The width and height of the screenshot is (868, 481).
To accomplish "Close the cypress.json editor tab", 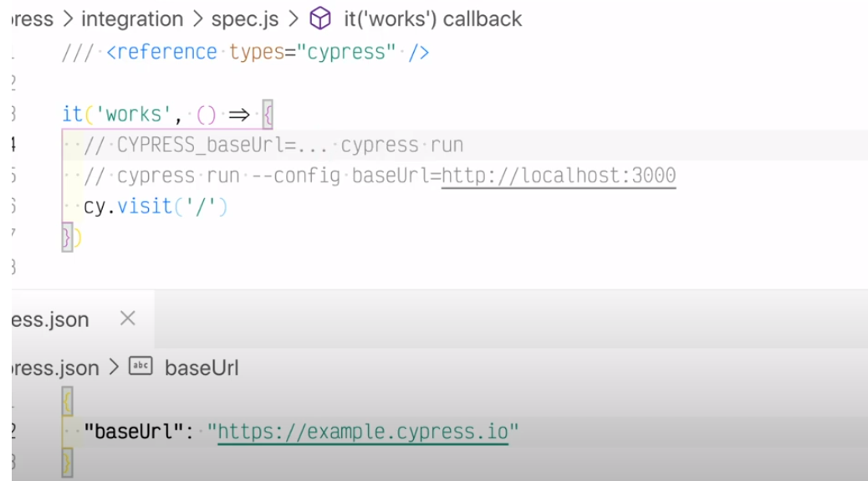I will pyautogui.click(x=127, y=319).
